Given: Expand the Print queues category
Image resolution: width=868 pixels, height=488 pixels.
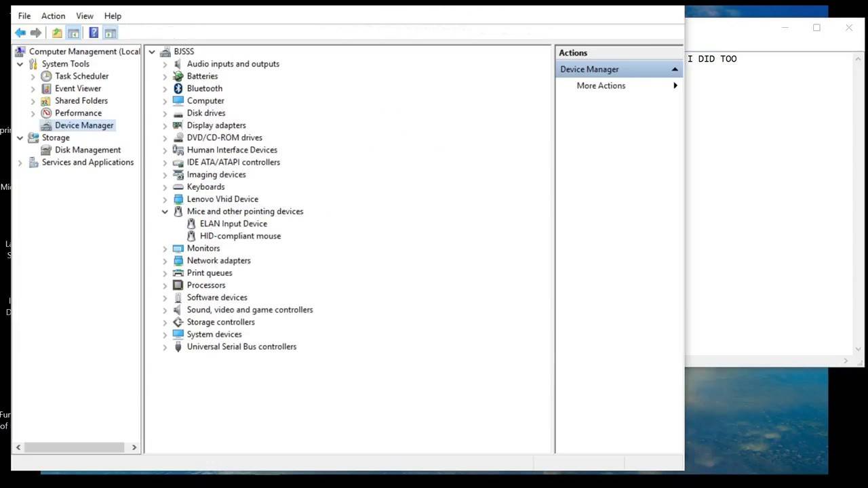Looking at the screenshot, I should 165,272.
